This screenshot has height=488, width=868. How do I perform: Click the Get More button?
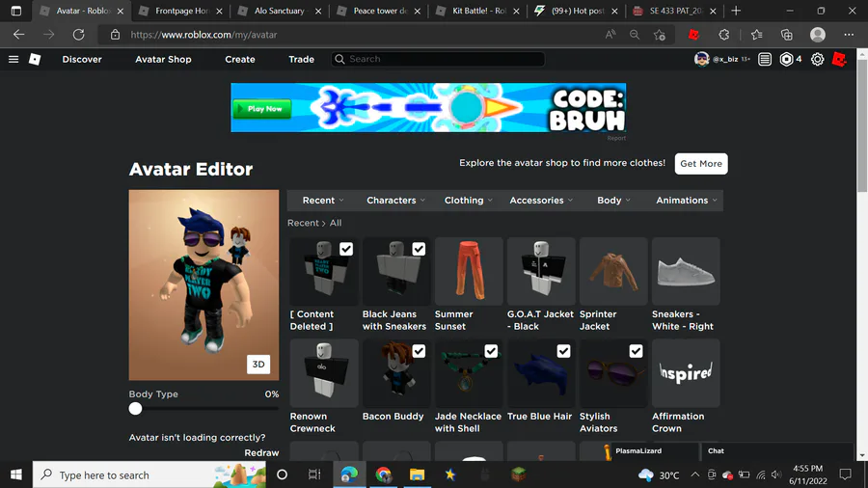point(701,164)
